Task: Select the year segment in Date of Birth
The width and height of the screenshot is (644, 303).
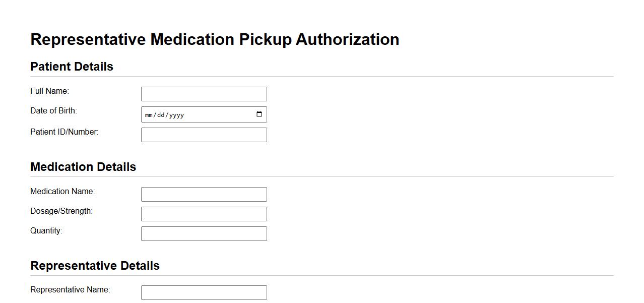Action: coord(176,115)
